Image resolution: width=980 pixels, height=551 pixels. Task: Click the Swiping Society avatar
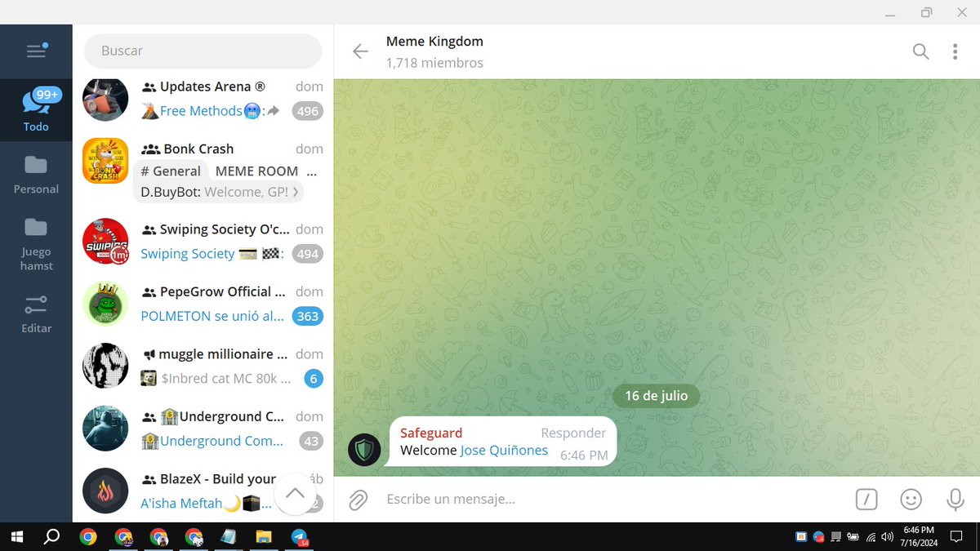point(105,242)
